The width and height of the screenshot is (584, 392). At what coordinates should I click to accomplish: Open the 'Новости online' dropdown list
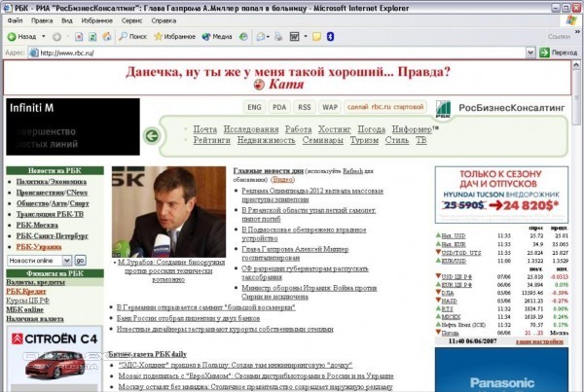click(67, 260)
